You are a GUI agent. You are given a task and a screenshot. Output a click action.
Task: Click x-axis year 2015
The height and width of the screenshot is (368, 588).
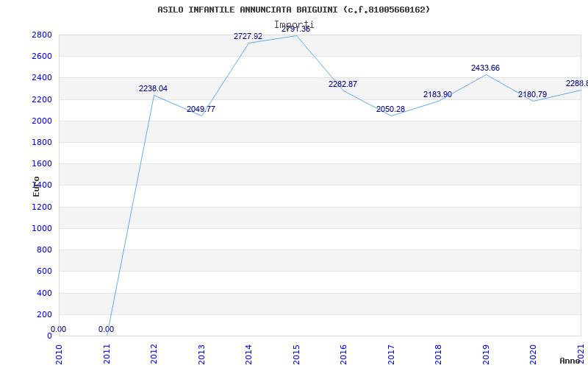tap(296, 354)
